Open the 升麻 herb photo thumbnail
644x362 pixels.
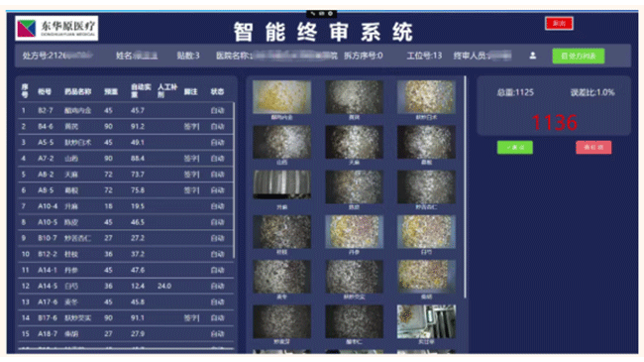[281, 184]
